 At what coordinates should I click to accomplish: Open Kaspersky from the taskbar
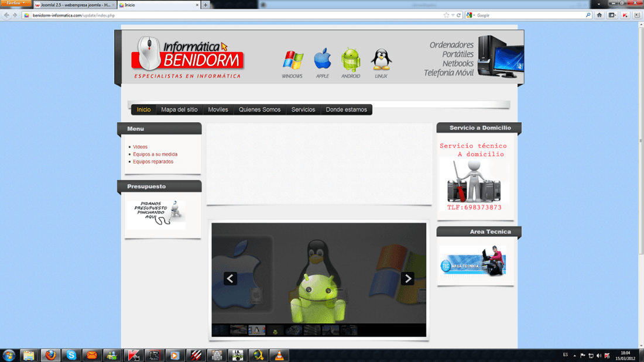pos(133,356)
